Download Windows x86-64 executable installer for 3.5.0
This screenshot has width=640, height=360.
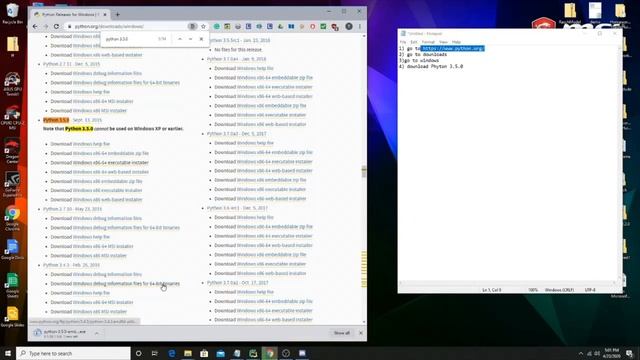[111, 162]
